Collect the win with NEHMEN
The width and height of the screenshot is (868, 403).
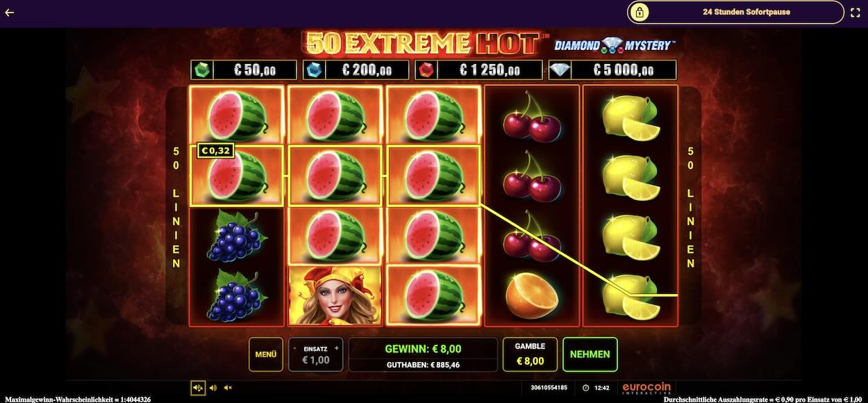[590, 354]
